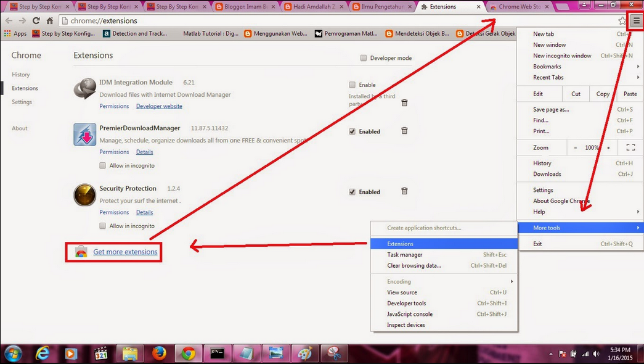Open Windows Explorer folder on taskbar
Image resolution: width=644 pixels, height=364 pixels.
[130, 354]
